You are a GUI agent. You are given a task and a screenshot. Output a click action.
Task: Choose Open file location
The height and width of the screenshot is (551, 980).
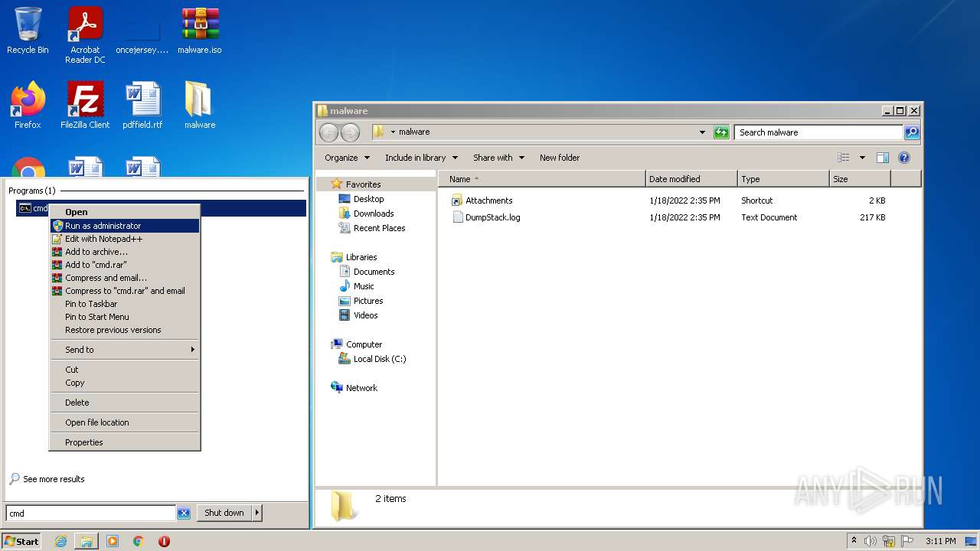tap(124, 422)
